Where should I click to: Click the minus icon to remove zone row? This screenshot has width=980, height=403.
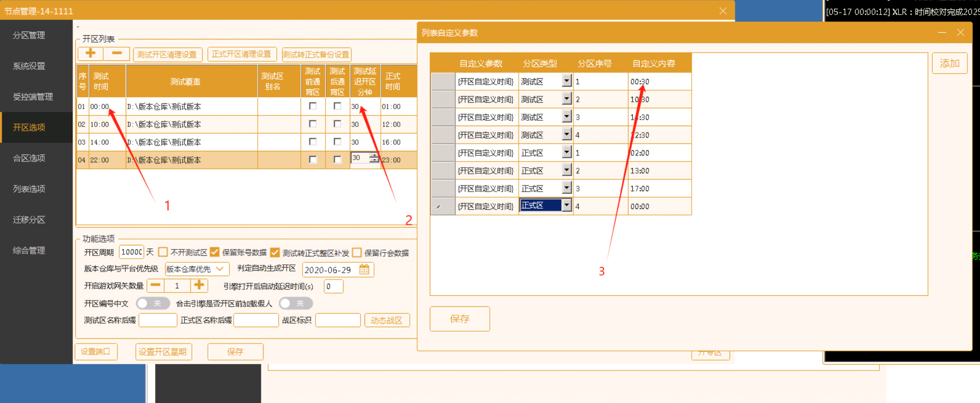(x=117, y=54)
